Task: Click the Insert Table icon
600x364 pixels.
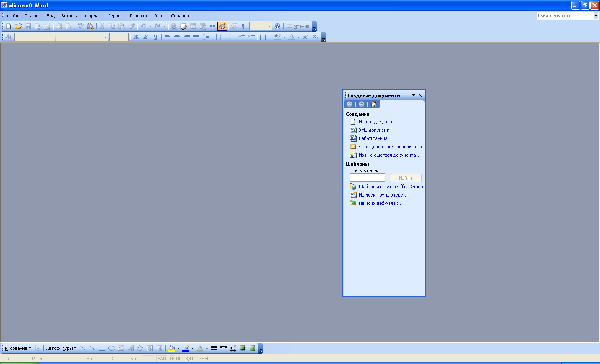Action: pos(193,26)
